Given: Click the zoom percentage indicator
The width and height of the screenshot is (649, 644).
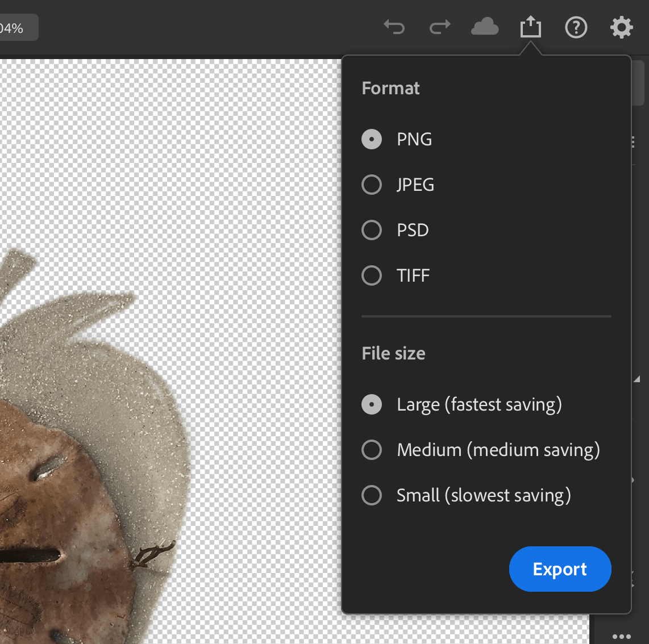Looking at the screenshot, I should click(x=17, y=27).
